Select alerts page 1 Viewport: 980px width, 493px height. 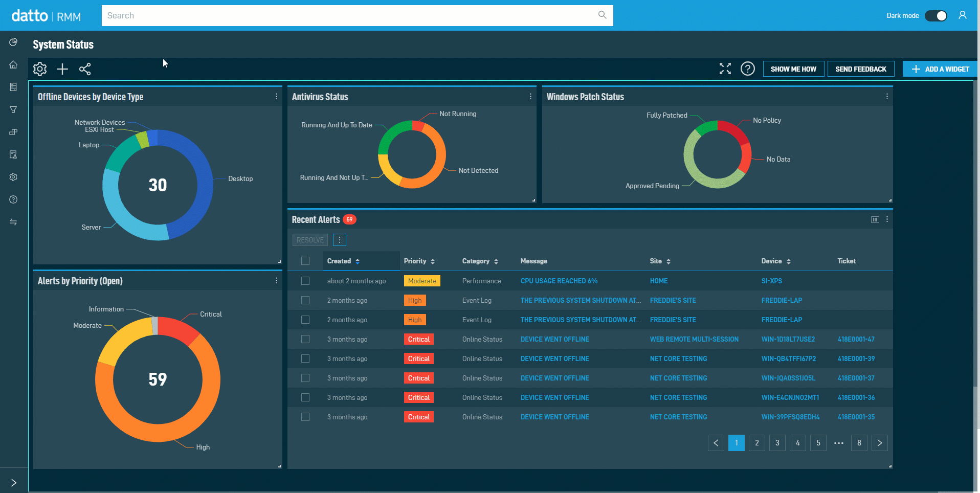click(737, 443)
